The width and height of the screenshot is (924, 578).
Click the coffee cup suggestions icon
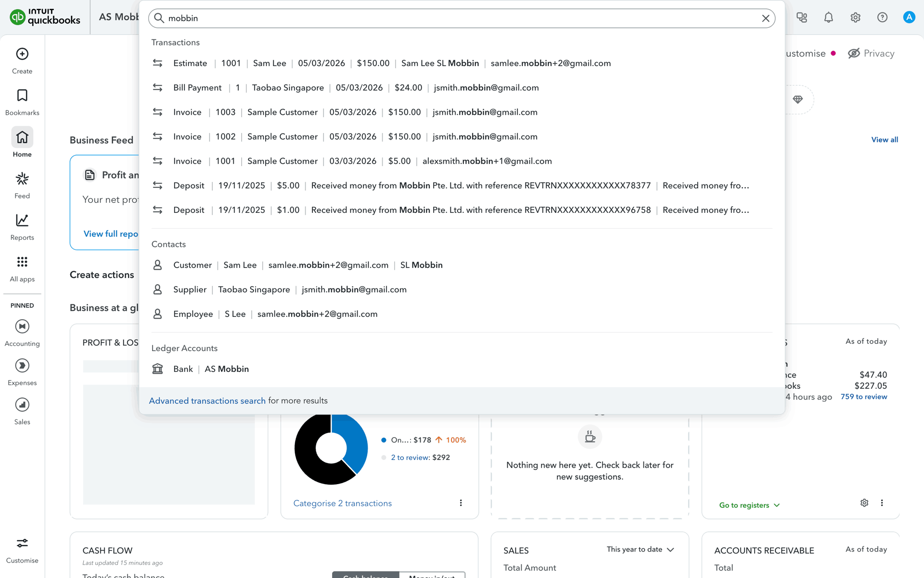coord(590,437)
